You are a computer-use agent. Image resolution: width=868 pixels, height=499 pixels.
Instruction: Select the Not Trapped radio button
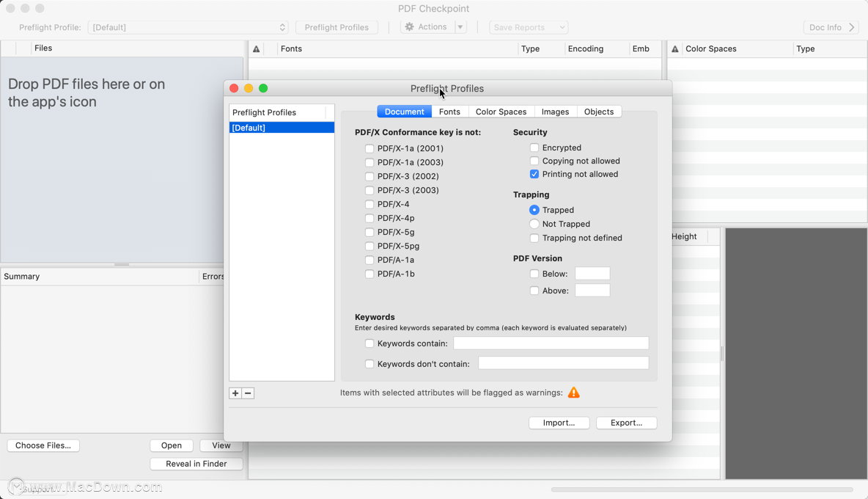coord(534,224)
